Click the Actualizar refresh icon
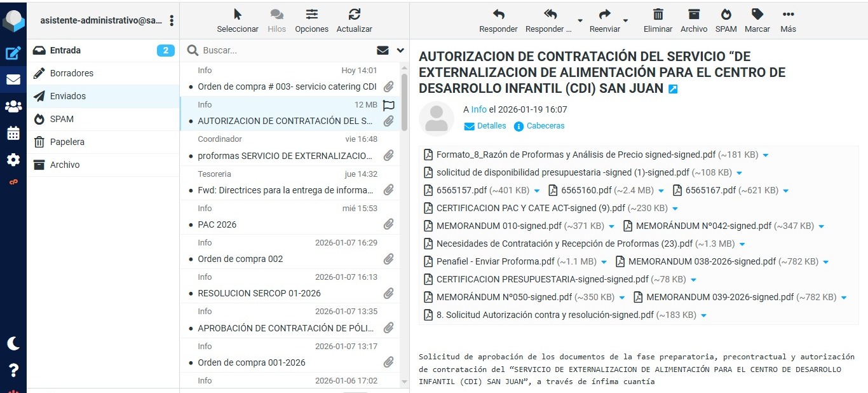The image size is (868, 393). 354,15
